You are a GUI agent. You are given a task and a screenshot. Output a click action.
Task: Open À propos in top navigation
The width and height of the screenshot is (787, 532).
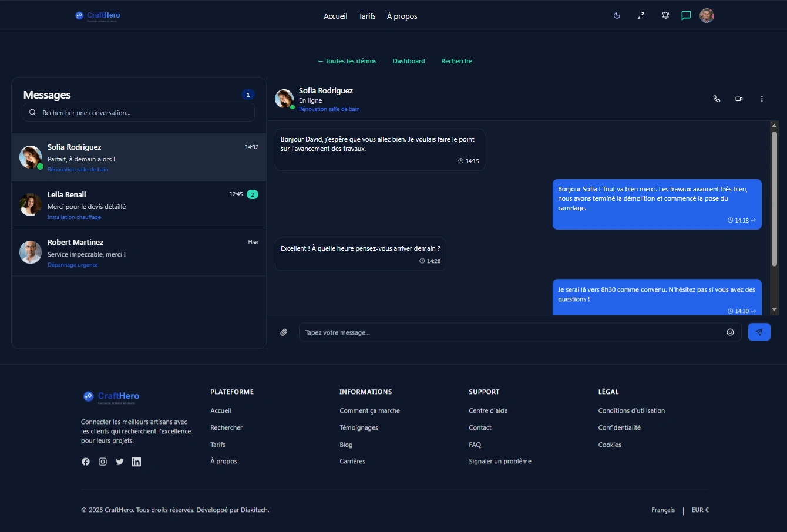[402, 16]
